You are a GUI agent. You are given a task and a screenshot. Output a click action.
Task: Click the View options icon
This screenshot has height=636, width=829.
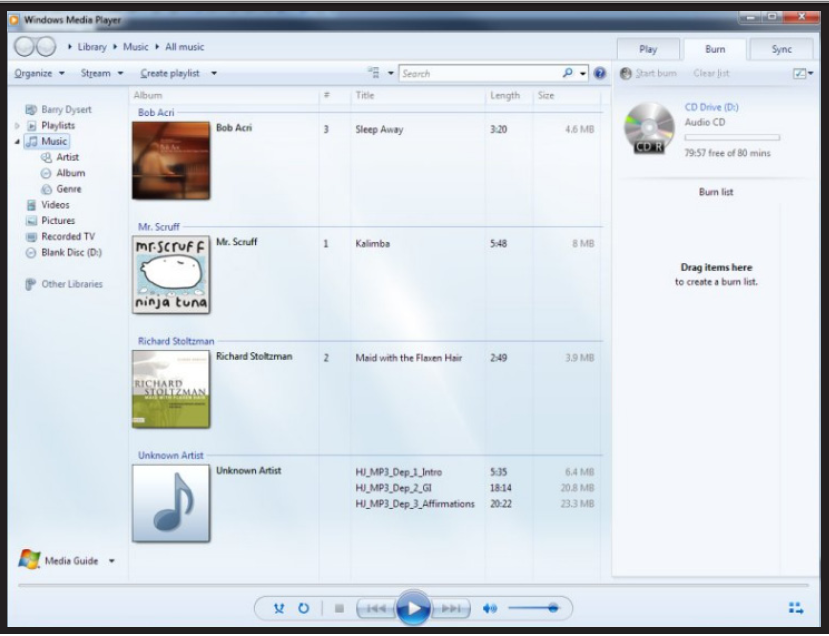pyautogui.click(x=374, y=73)
